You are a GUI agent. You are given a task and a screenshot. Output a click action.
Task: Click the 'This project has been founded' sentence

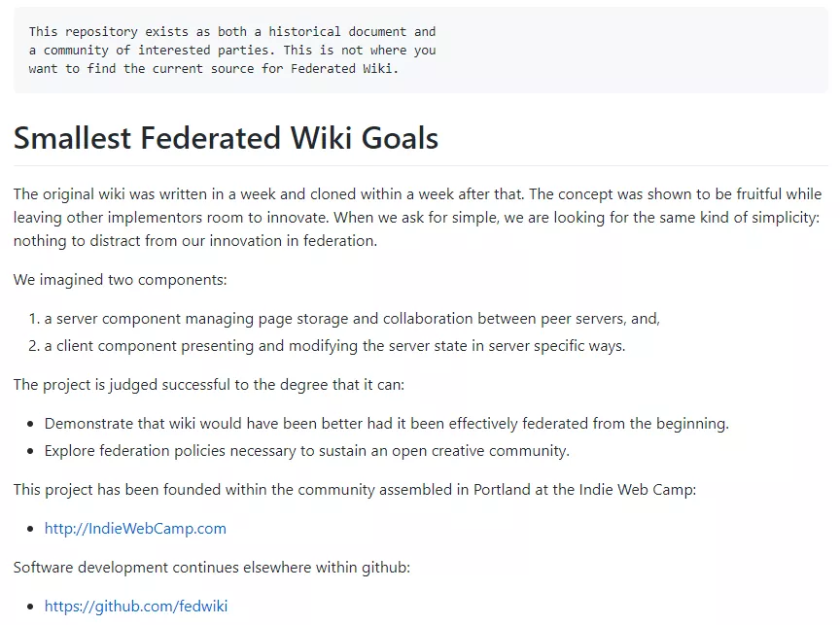click(x=355, y=490)
